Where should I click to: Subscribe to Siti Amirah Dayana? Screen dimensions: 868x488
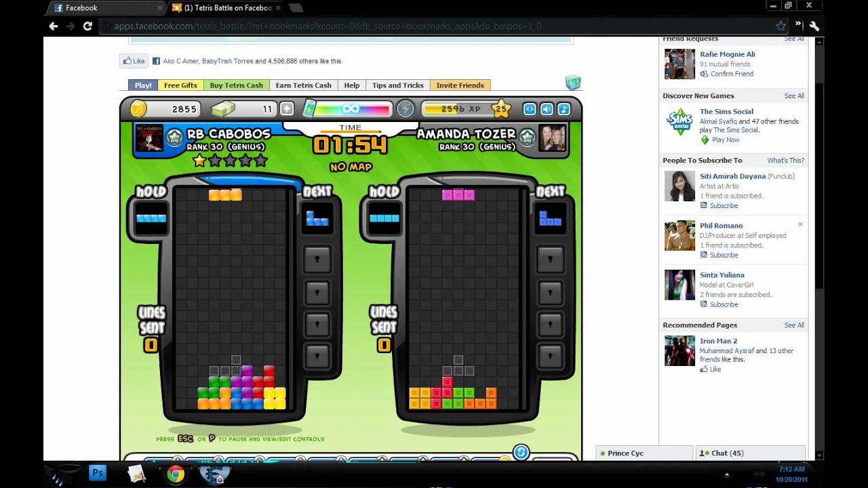click(x=724, y=205)
